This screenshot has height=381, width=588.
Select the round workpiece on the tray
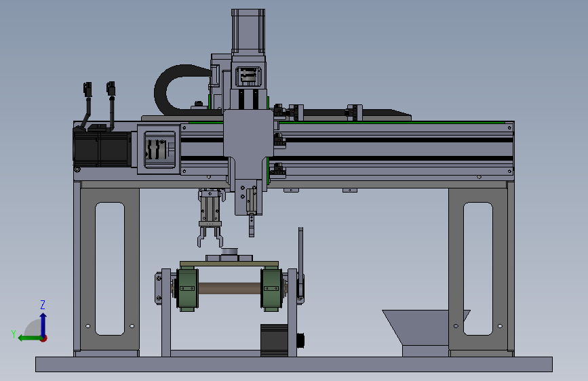(x=229, y=252)
